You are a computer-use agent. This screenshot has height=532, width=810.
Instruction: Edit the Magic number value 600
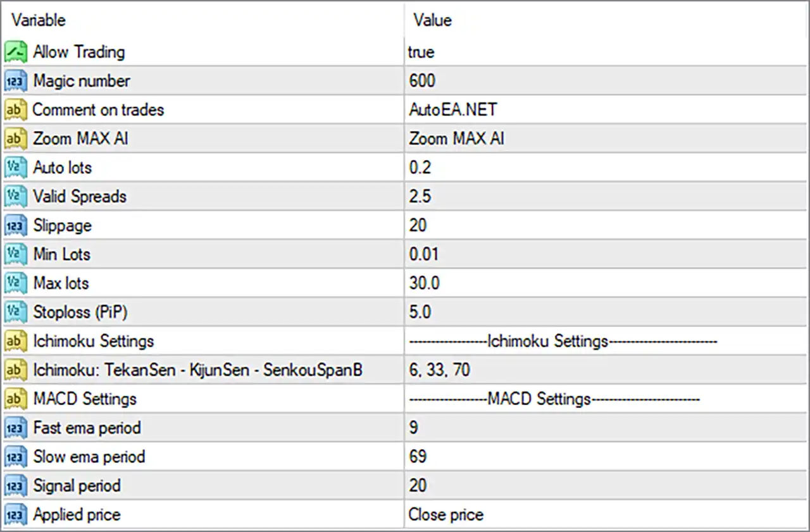point(422,81)
